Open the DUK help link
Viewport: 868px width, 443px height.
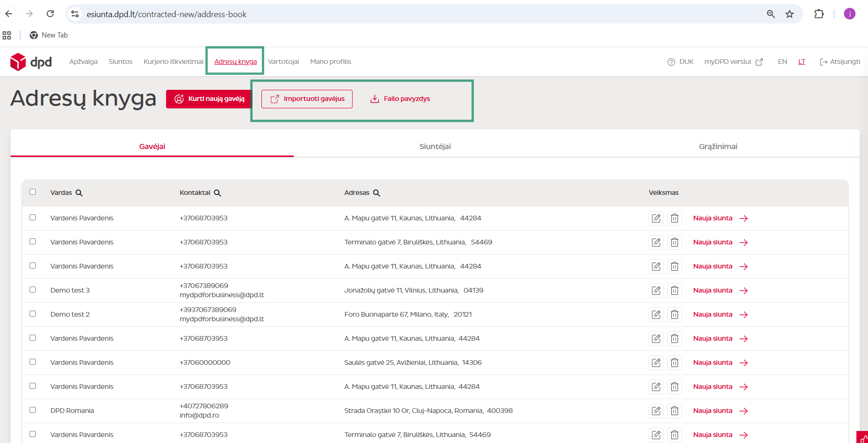[x=681, y=62]
